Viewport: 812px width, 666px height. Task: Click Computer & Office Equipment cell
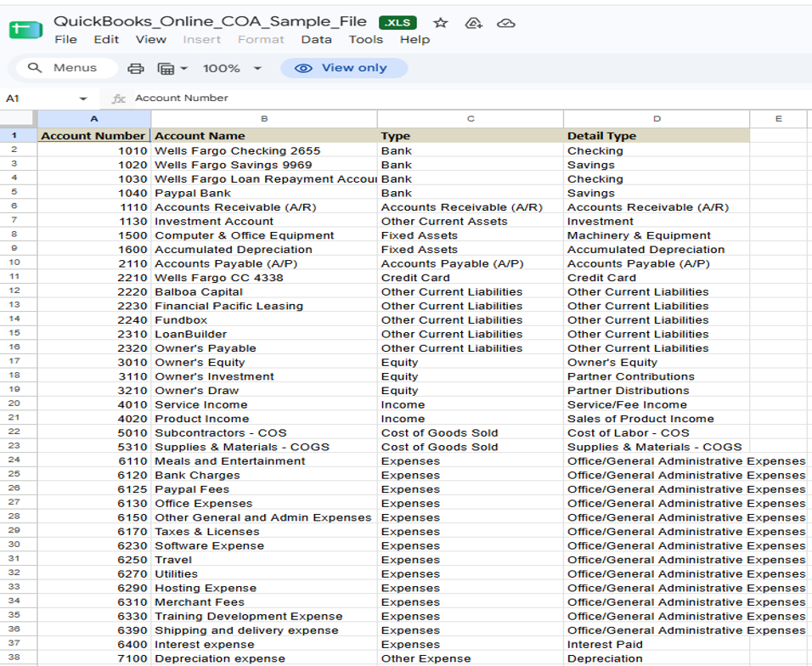264,235
